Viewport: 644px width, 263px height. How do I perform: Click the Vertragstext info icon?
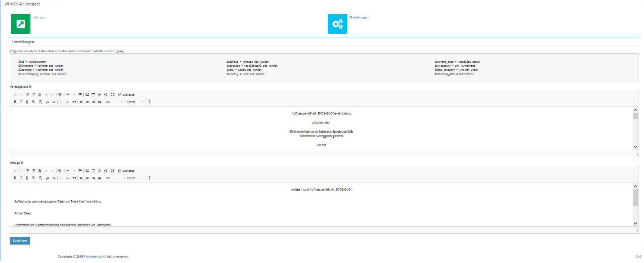tap(30, 87)
